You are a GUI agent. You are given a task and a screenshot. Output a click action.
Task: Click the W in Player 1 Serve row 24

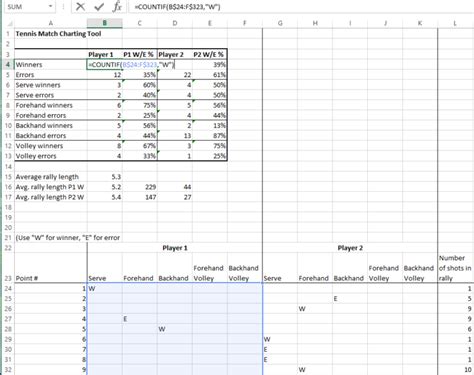pyautogui.click(x=105, y=288)
